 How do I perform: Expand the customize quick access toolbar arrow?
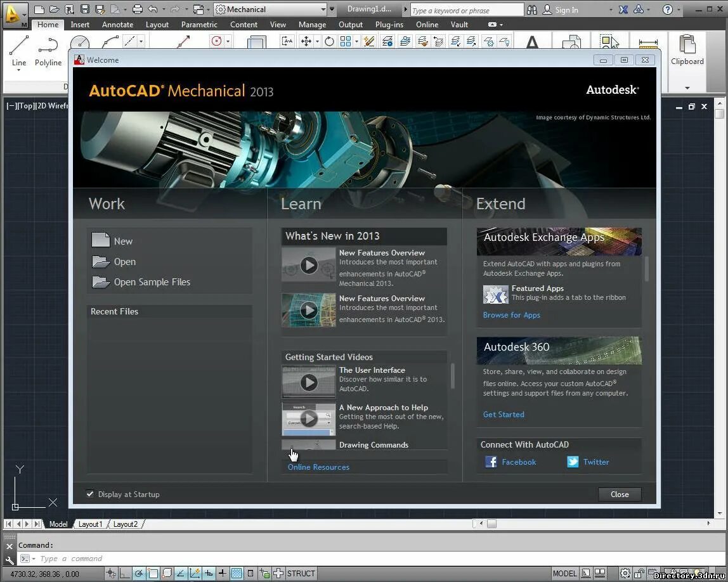click(332, 10)
